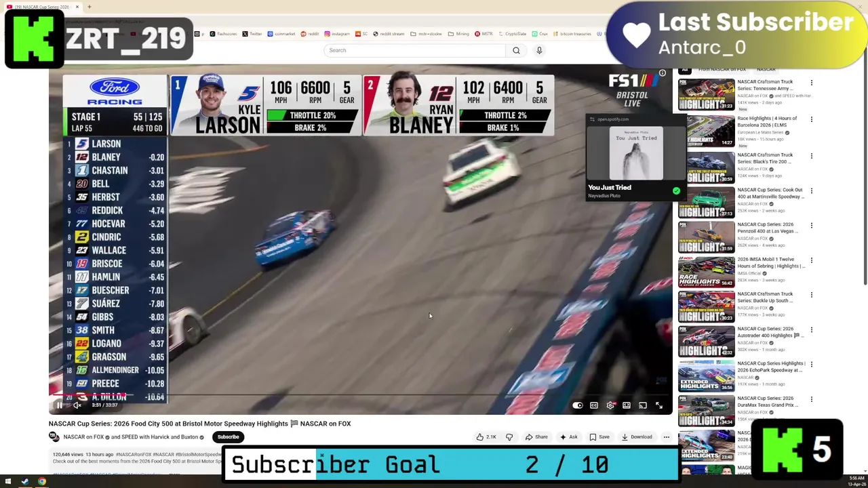The height and width of the screenshot is (488, 868).
Task: Unmute the video using the speaker icon
Action: point(77,405)
